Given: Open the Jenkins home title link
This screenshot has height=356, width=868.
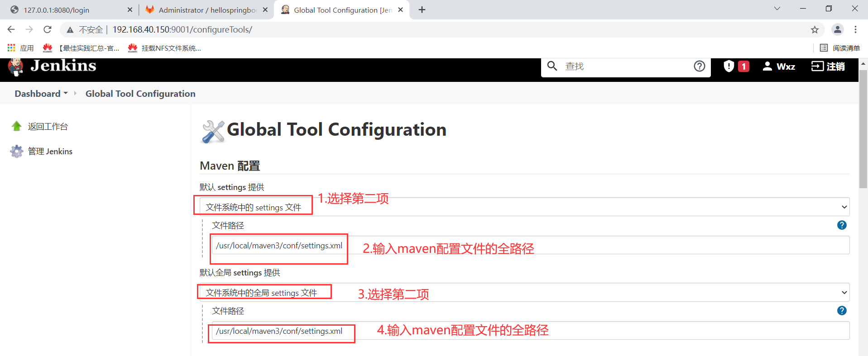Looking at the screenshot, I should [x=63, y=66].
